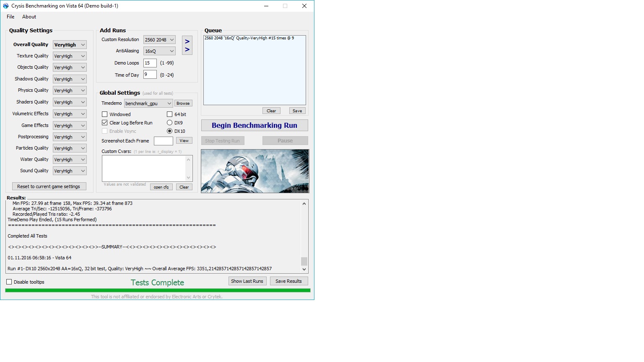Click the Browse button for timedemo
The image size is (644, 362).
pos(183,103)
